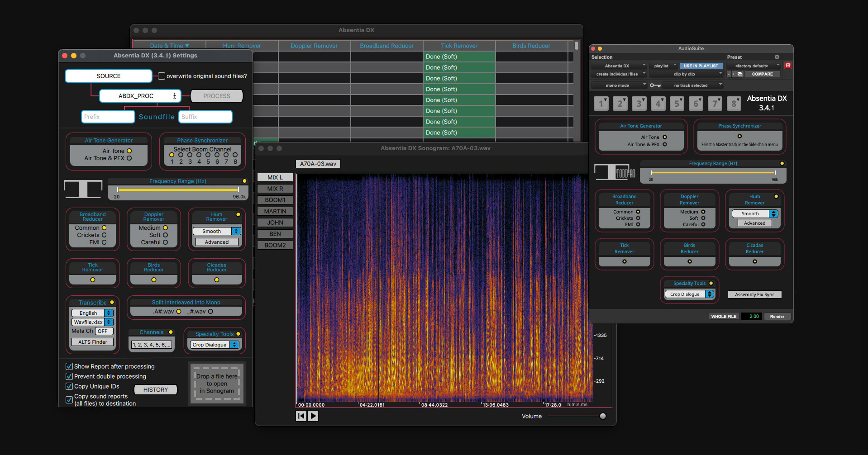Screen dimensions: 868x455
Task: Open playlist dropdown in AudioSuite
Action: [x=663, y=66]
